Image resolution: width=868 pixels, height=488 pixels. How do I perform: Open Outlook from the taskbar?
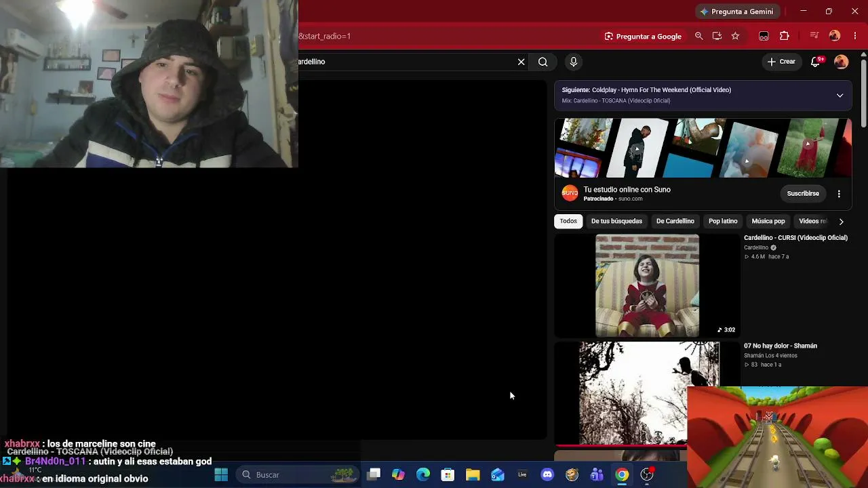pyautogui.click(x=498, y=474)
